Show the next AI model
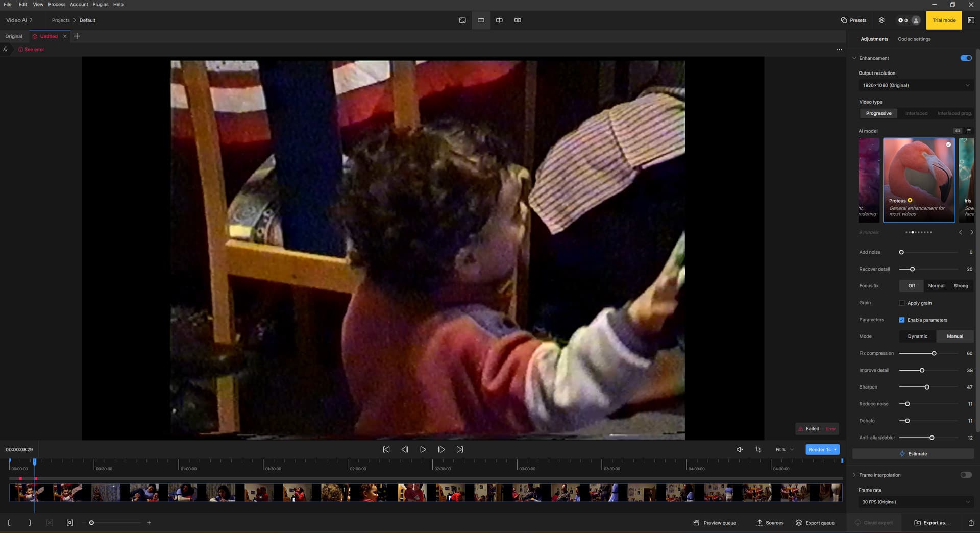 click(971, 232)
